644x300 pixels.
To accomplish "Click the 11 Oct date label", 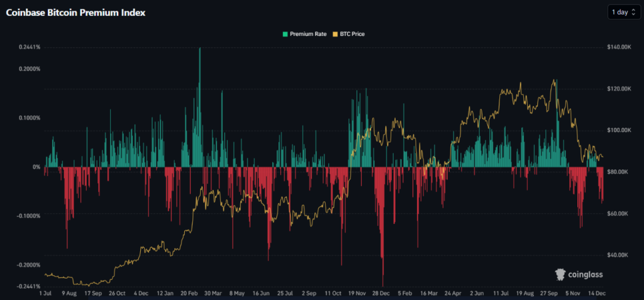I will tap(333, 294).
